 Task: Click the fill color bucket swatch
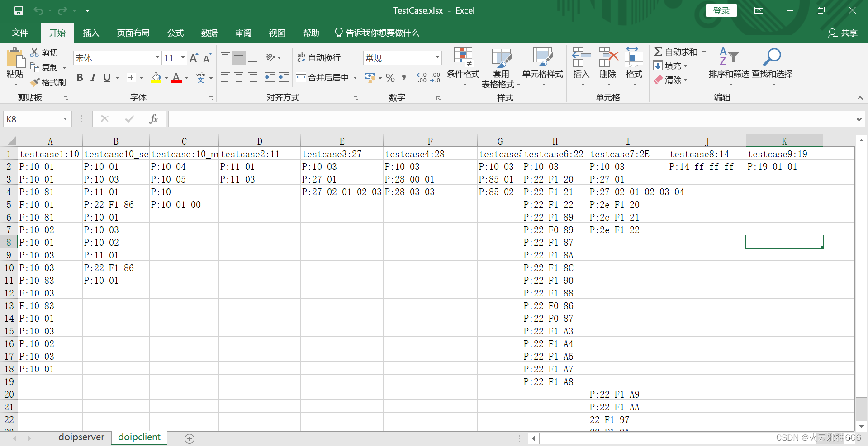[156, 78]
